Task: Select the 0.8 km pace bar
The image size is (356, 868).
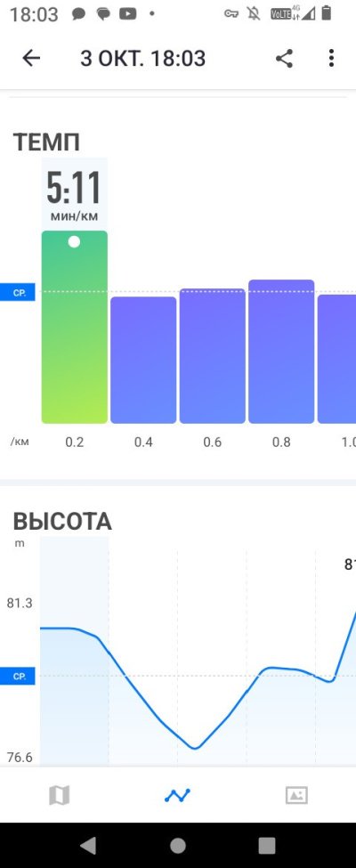Action: 281,352
